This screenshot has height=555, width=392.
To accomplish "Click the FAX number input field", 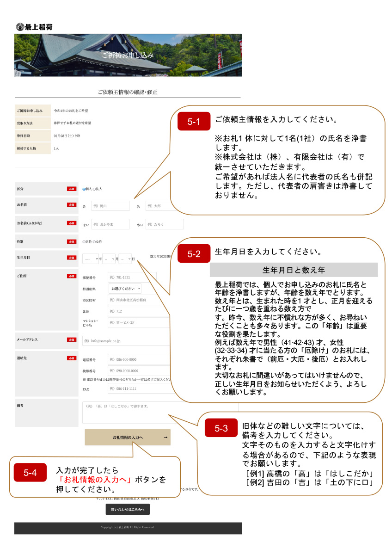I will click(139, 389).
